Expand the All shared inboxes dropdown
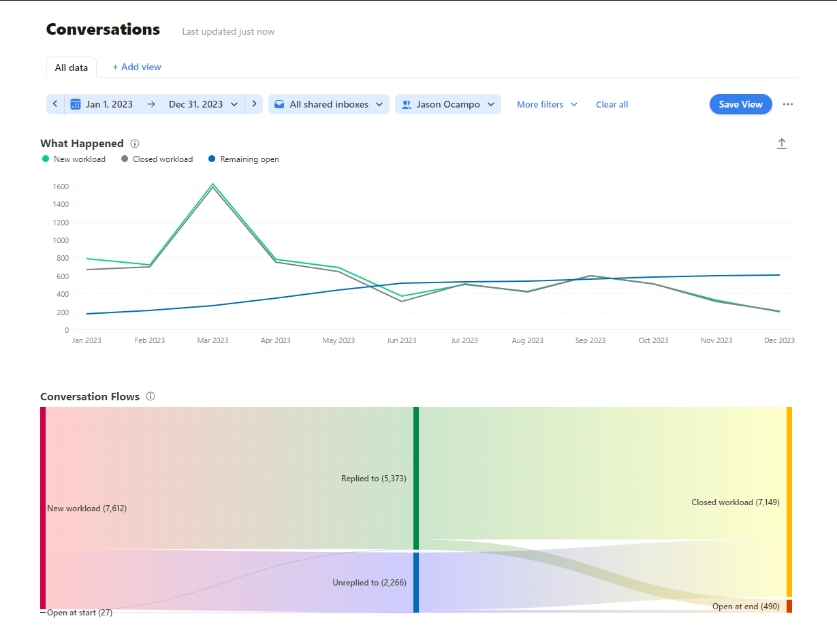The width and height of the screenshot is (837, 644). pyautogui.click(x=329, y=104)
